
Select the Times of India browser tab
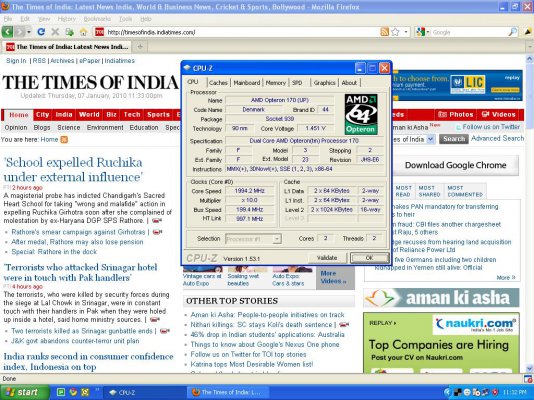tap(67, 47)
